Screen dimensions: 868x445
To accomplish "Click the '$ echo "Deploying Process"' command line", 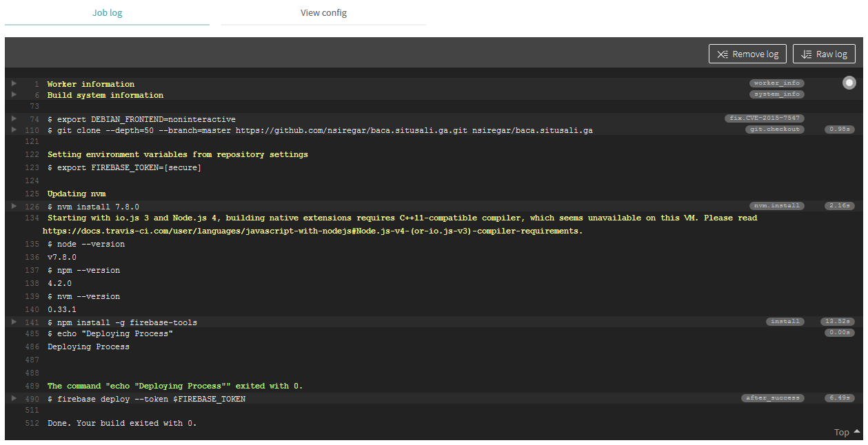I will pyautogui.click(x=110, y=333).
